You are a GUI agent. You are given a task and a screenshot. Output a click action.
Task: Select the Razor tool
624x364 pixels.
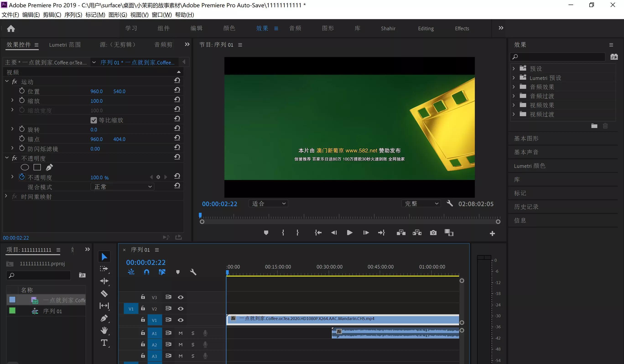(104, 294)
